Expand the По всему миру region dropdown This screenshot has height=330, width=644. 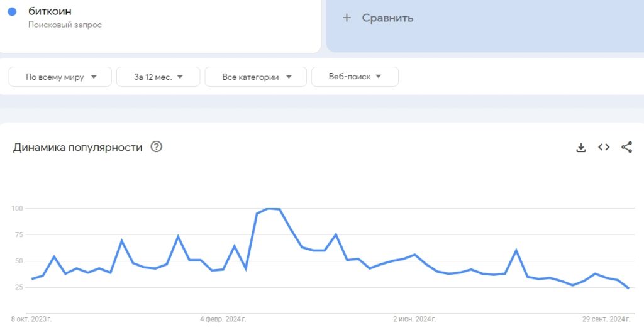pyautogui.click(x=60, y=77)
